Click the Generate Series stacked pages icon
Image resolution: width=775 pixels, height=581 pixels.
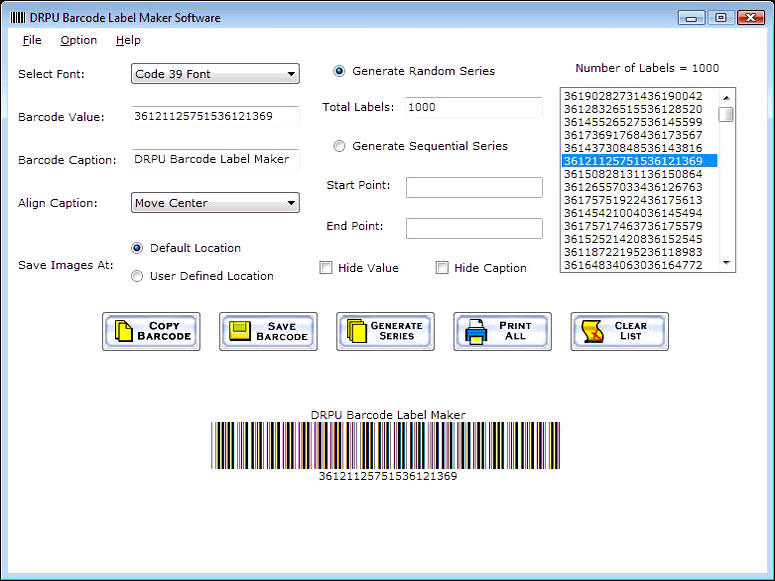(x=356, y=331)
